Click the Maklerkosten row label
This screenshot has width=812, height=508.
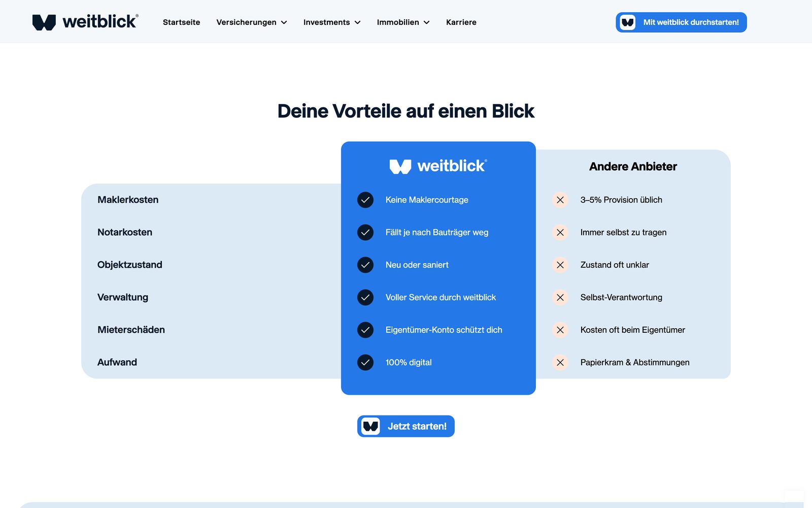click(128, 200)
